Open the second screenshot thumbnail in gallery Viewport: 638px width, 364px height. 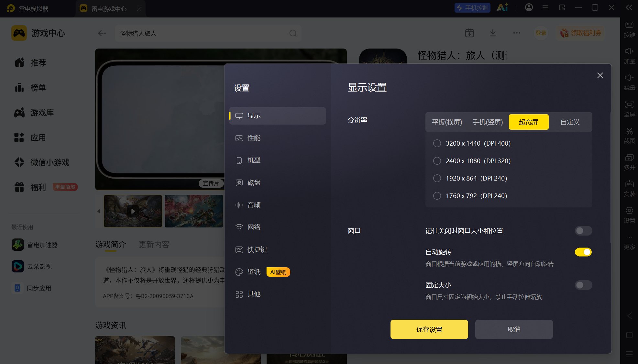(194, 211)
